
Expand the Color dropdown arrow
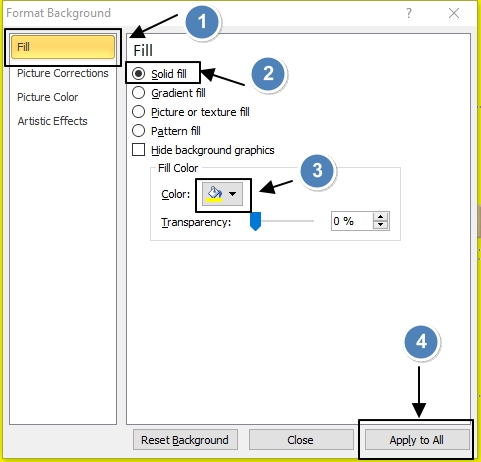(x=233, y=194)
